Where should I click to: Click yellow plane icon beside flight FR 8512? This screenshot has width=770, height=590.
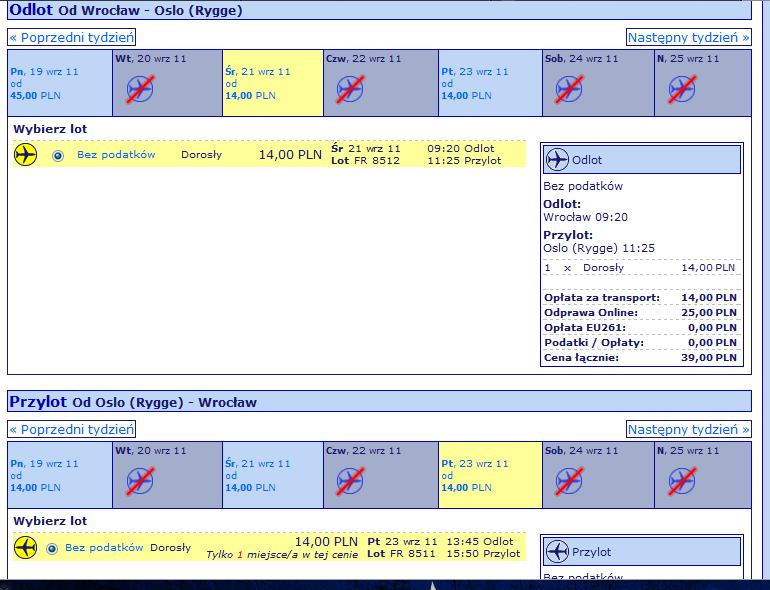click(26, 154)
